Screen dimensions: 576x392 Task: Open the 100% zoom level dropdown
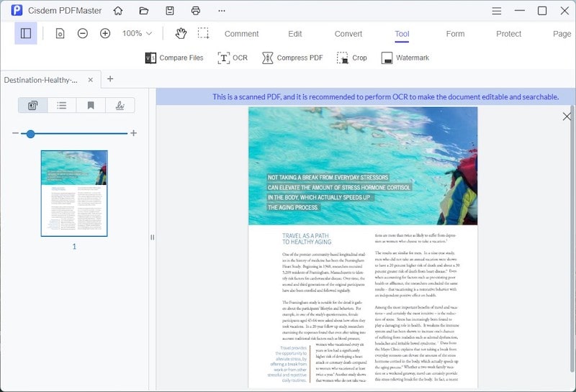pos(137,33)
